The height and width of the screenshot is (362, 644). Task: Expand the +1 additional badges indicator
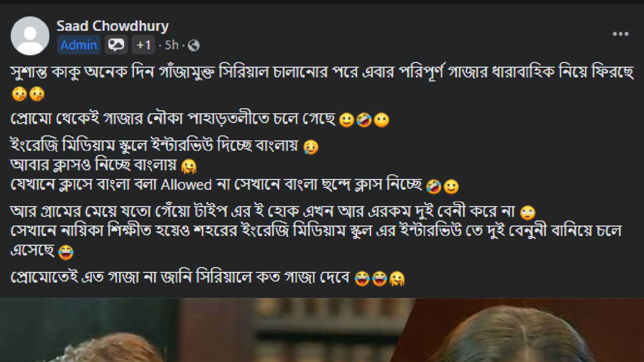pyautogui.click(x=143, y=45)
